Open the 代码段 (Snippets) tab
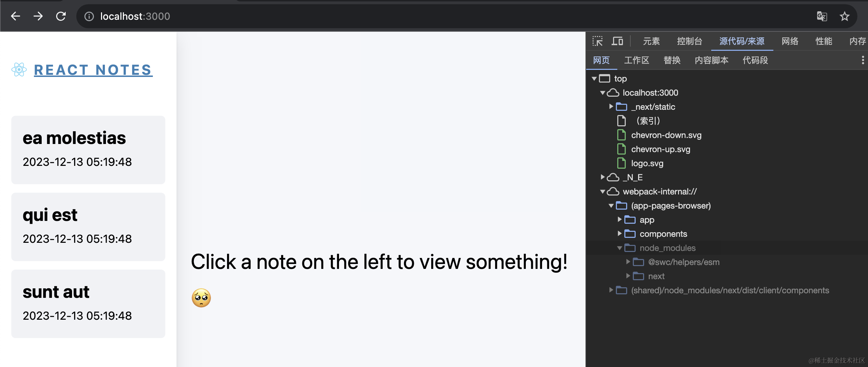The width and height of the screenshot is (868, 367). pos(755,60)
